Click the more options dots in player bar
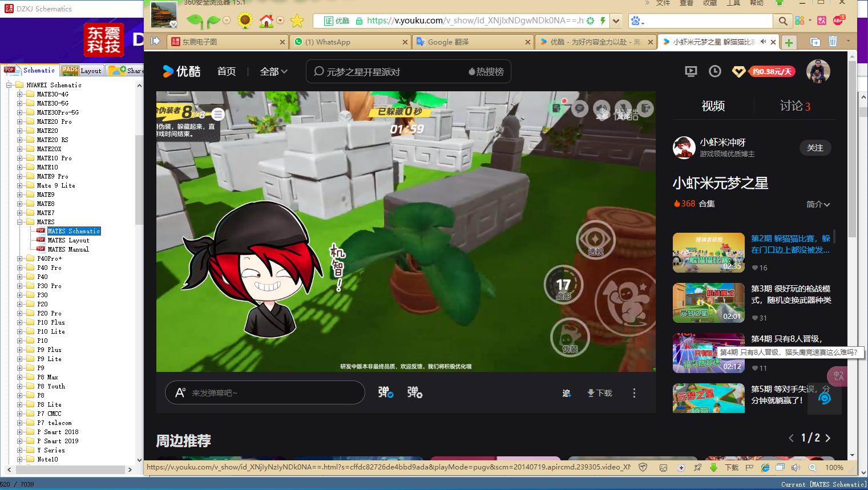Image resolution: width=868 pixels, height=490 pixels. click(634, 393)
